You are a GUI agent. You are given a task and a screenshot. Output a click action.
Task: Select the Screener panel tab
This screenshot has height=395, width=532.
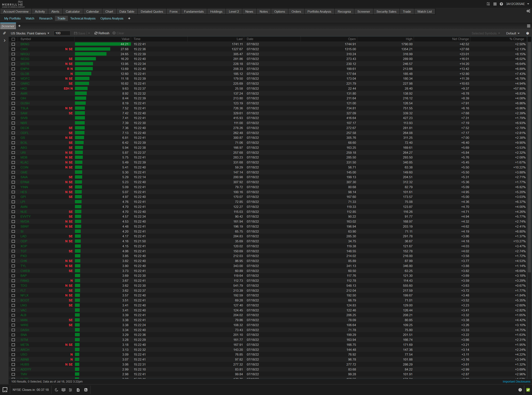8,26
